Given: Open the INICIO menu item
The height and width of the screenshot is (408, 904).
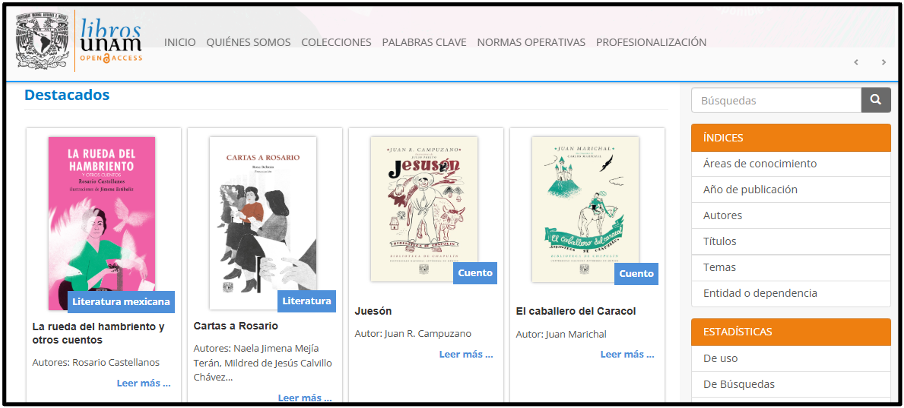Looking at the screenshot, I should pyautogui.click(x=180, y=42).
